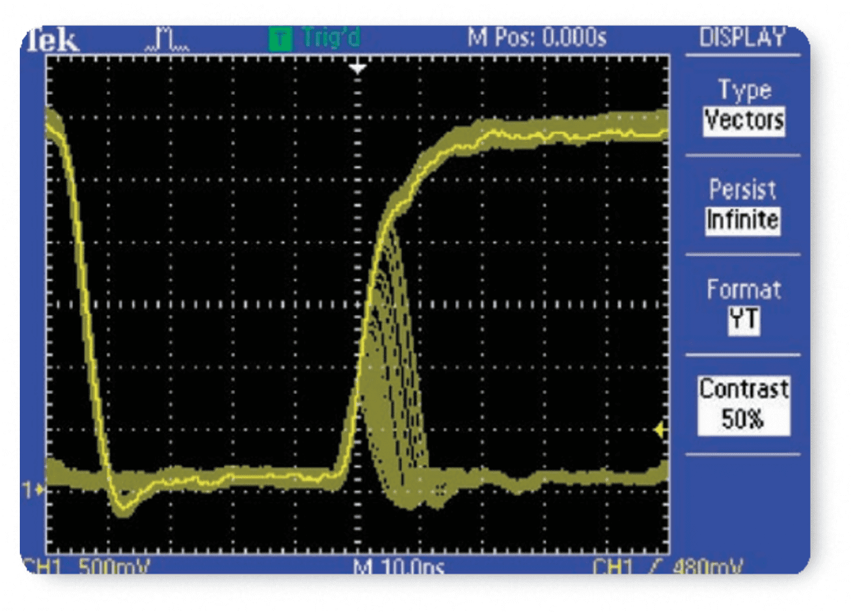855x616 pixels.
Task: Click the M Pos: 0.000s readout
Action: click(537, 38)
